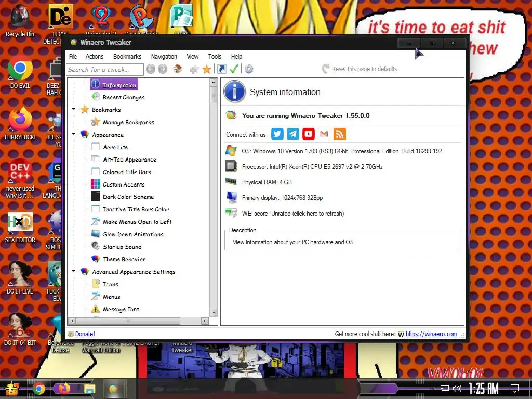Open the Gmail contact icon
The height and width of the screenshot is (399, 532).
point(324,134)
